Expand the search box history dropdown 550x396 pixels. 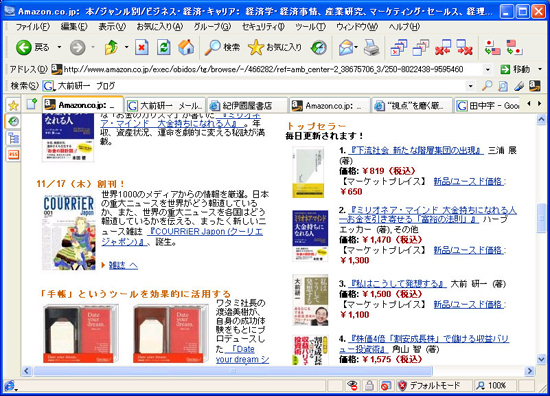tap(471, 86)
